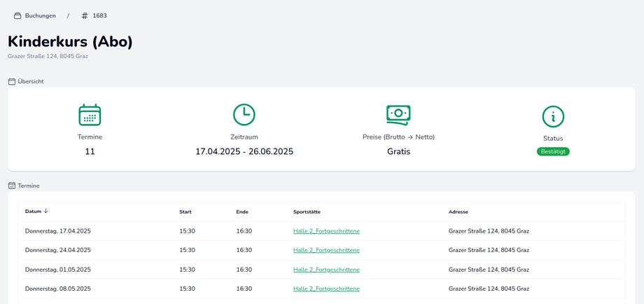Click the date Donnerstag, 17.04.2025
This screenshot has width=644, height=304.
point(58,231)
